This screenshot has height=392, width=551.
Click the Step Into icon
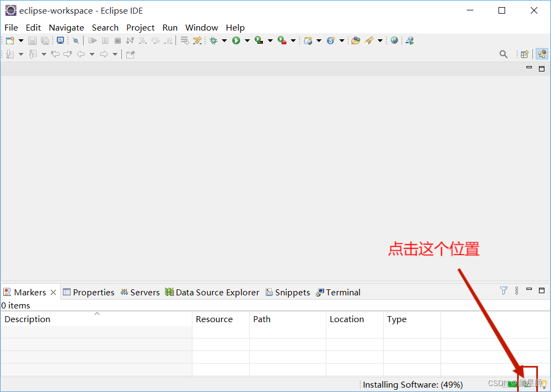[143, 41]
